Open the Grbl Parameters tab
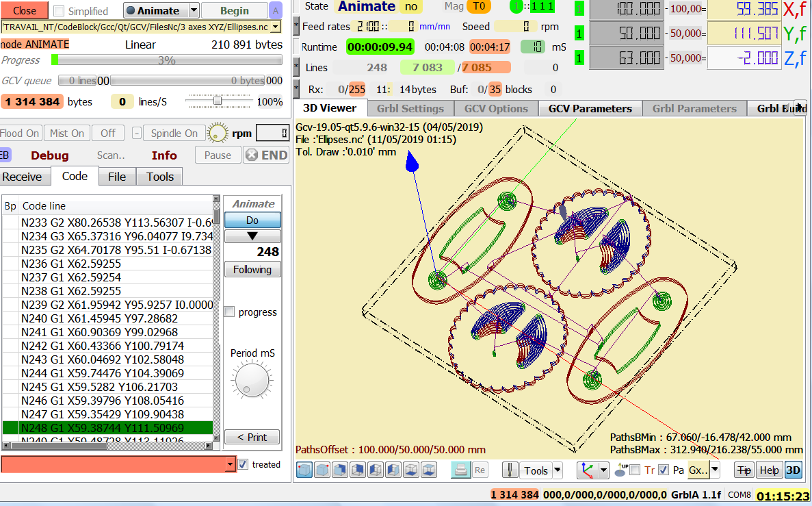The image size is (812, 506). (x=694, y=108)
